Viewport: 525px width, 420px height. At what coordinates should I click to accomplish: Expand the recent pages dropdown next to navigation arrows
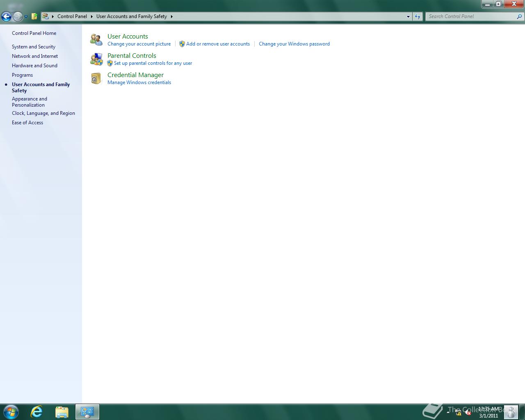click(25, 17)
